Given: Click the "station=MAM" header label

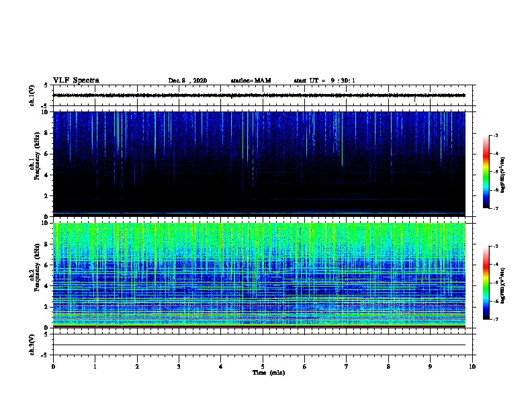Looking at the screenshot, I should (251, 81).
